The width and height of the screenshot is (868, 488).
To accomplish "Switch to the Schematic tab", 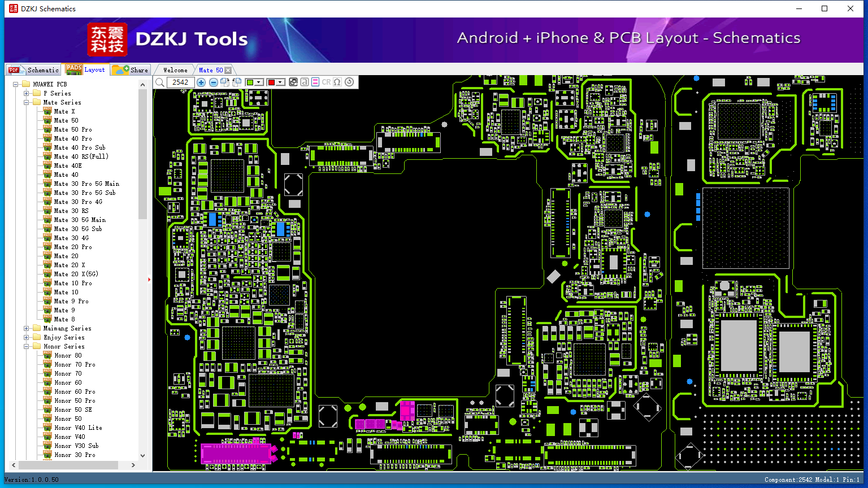I will (33, 70).
